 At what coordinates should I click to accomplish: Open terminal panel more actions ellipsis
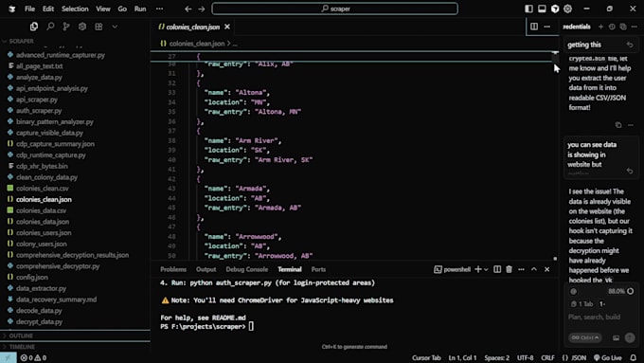521,269
